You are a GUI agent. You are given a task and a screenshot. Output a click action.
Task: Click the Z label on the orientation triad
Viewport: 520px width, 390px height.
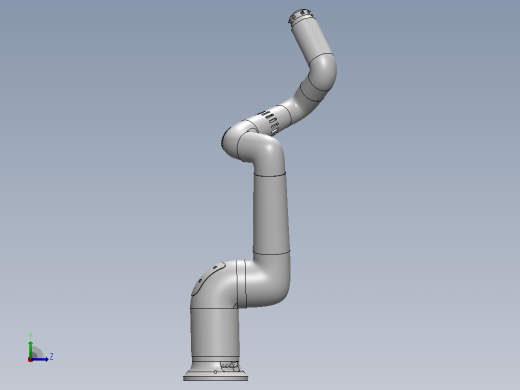pyautogui.click(x=51, y=357)
